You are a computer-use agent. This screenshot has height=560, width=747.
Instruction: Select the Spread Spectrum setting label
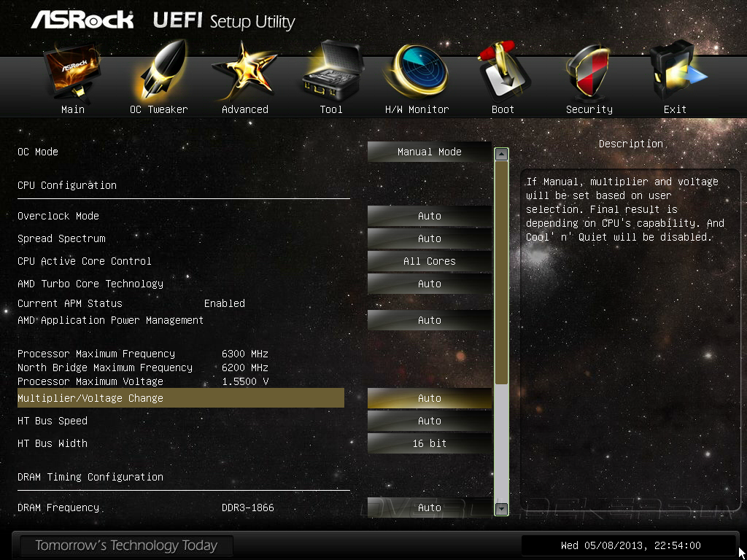[x=61, y=238]
